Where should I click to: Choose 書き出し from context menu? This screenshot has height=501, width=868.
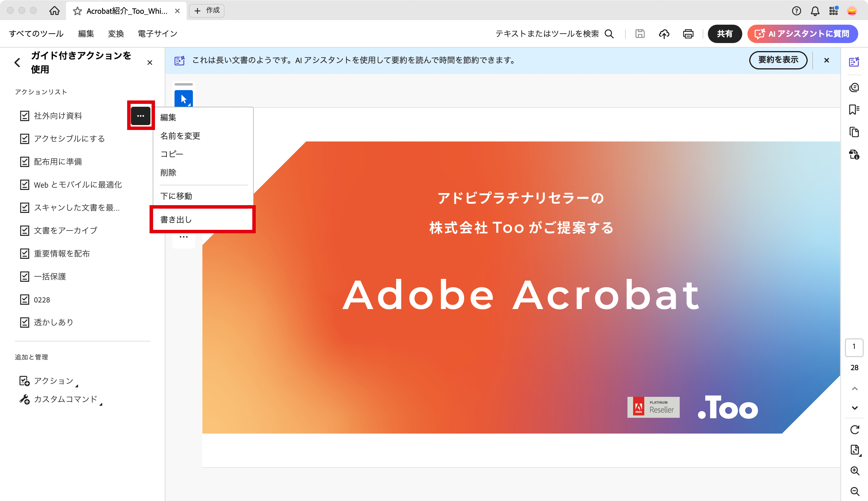point(176,220)
